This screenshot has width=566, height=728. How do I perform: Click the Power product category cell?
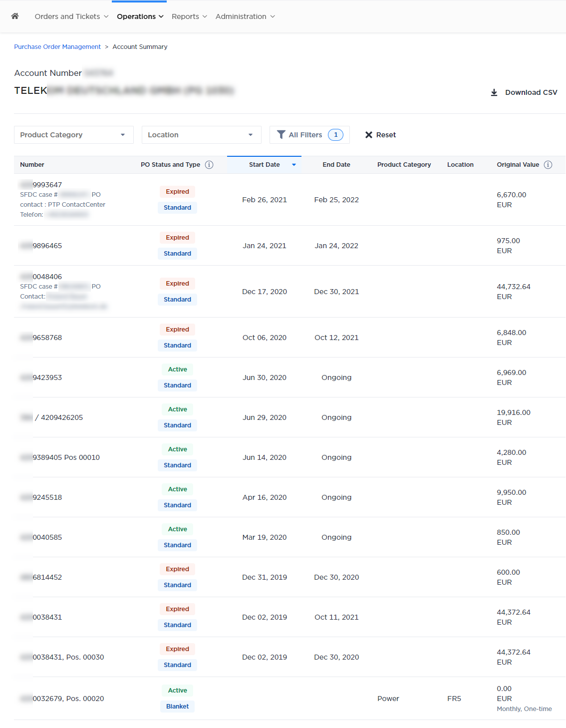(388, 699)
